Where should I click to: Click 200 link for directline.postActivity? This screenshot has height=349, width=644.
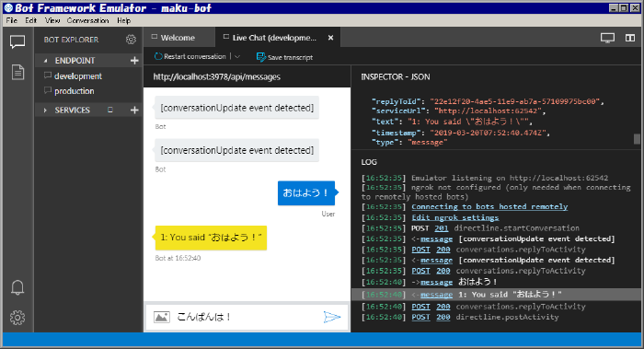pos(443,318)
